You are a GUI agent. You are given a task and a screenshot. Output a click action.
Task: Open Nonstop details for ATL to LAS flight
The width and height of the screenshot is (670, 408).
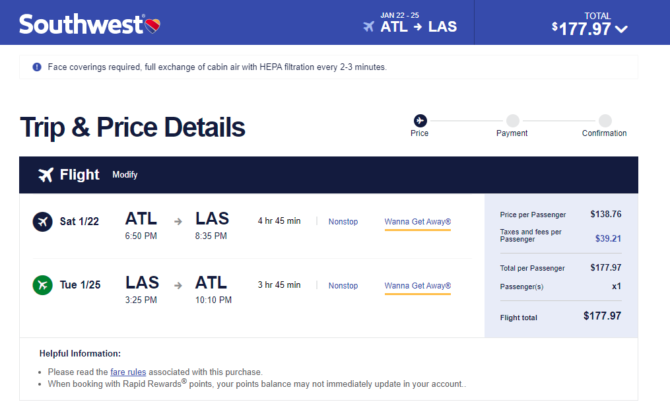pos(343,221)
